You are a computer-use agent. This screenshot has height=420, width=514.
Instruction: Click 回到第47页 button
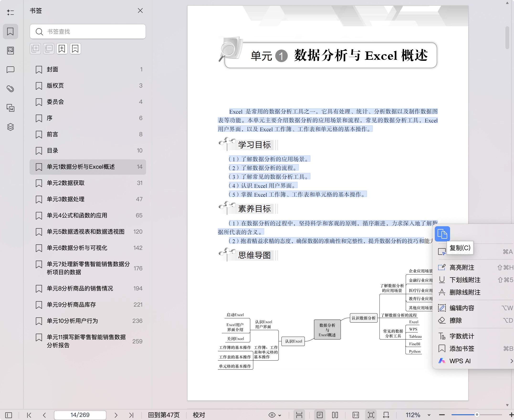coord(164,415)
